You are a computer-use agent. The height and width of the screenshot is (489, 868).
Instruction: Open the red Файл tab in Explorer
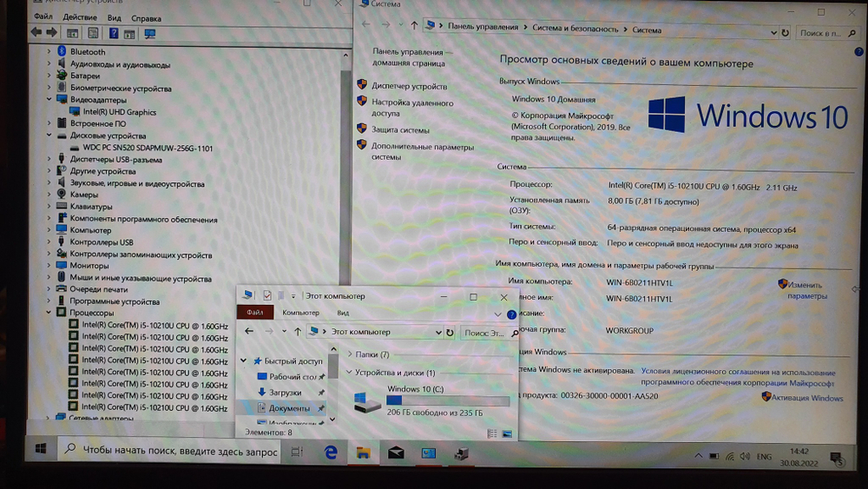click(x=255, y=313)
